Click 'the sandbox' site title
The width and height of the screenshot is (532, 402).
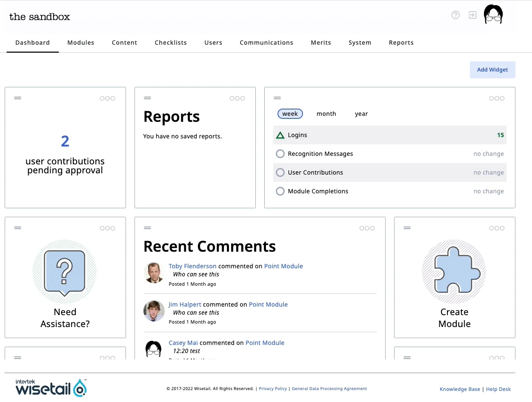tap(40, 17)
